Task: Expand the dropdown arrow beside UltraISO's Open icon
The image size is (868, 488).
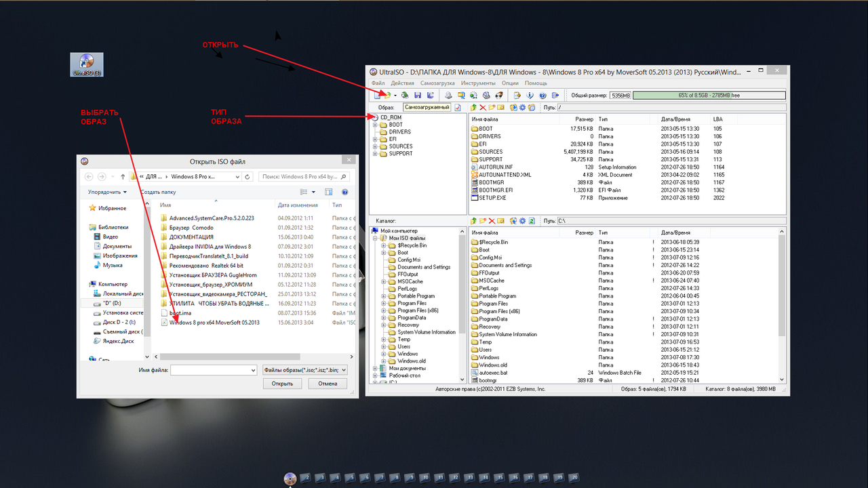Action: [395, 96]
